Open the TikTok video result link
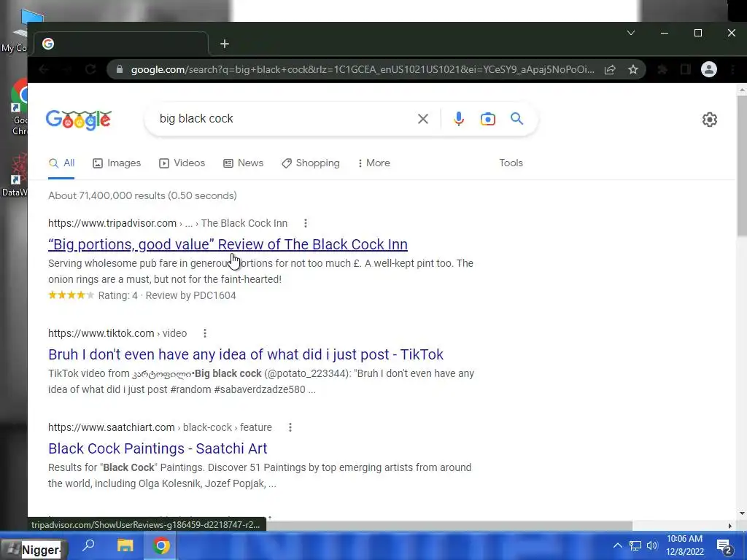747x560 pixels. click(246, 354)
